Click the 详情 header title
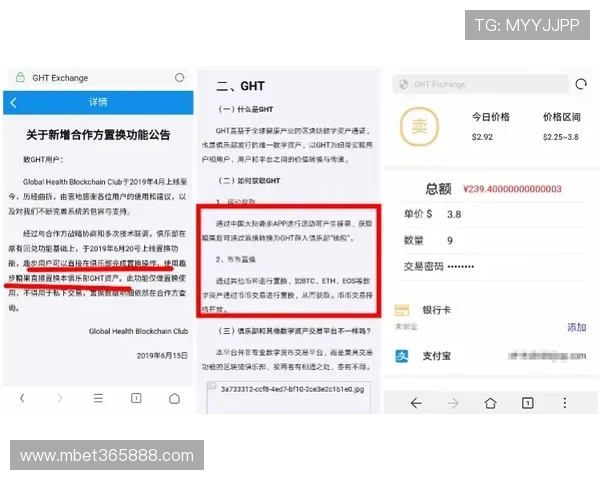The height and width of the screenshot is (480, 600). [98, 102]
